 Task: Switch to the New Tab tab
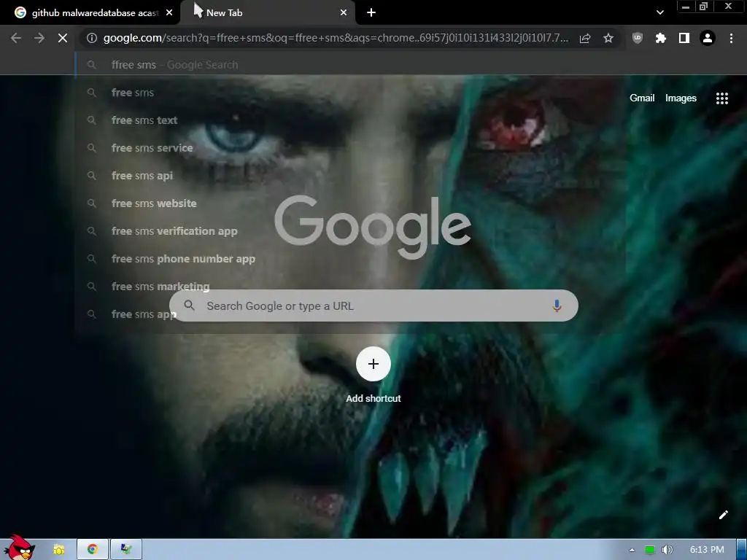(267, 13)
